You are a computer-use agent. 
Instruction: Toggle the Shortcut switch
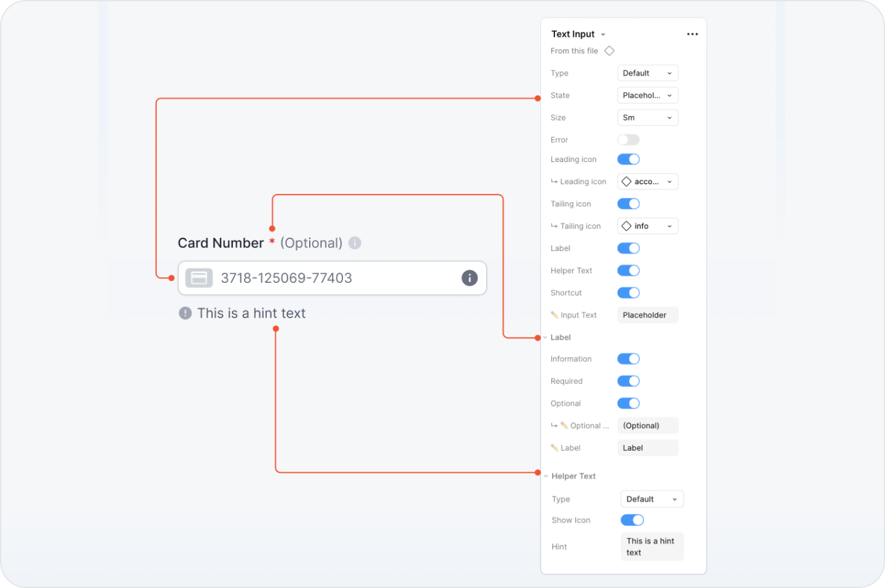[x=629, y=293]
